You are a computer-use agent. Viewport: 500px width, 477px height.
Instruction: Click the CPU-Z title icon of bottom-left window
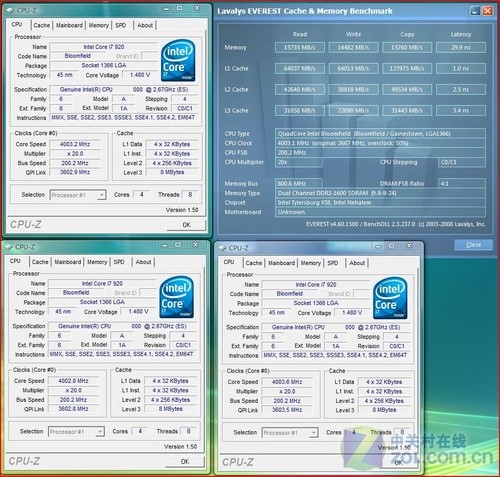pos(9,247)
